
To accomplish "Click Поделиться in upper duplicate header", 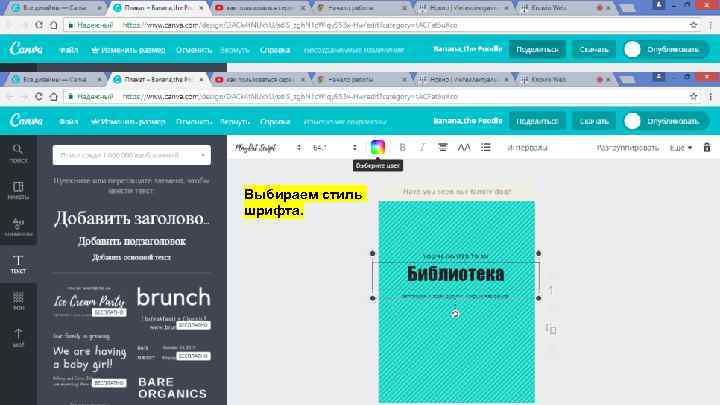I will 537,49.
